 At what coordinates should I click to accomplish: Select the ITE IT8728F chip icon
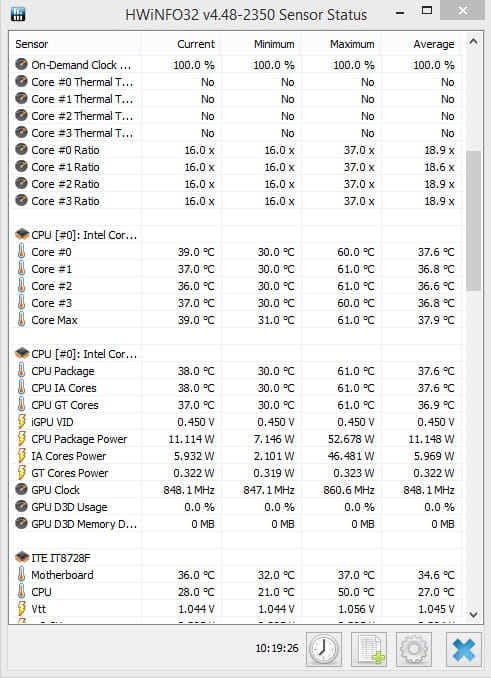(x=22, y=558)
